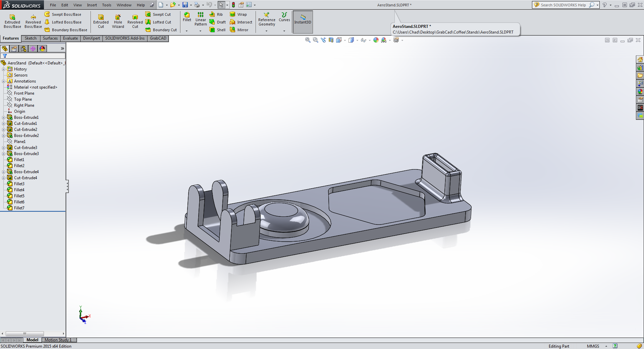The height and width of the screenshot is (349, 644).
Task: Expand the Annotations folder
Action: [x=4, y=81]
